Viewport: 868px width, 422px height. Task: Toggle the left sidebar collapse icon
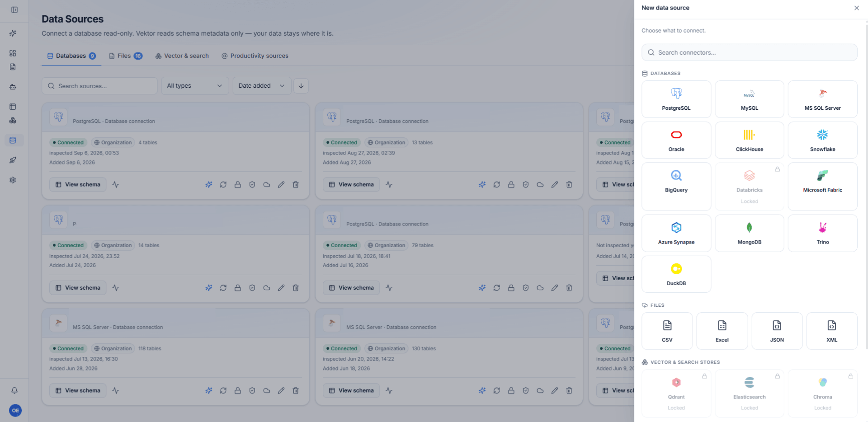(14, 10)
